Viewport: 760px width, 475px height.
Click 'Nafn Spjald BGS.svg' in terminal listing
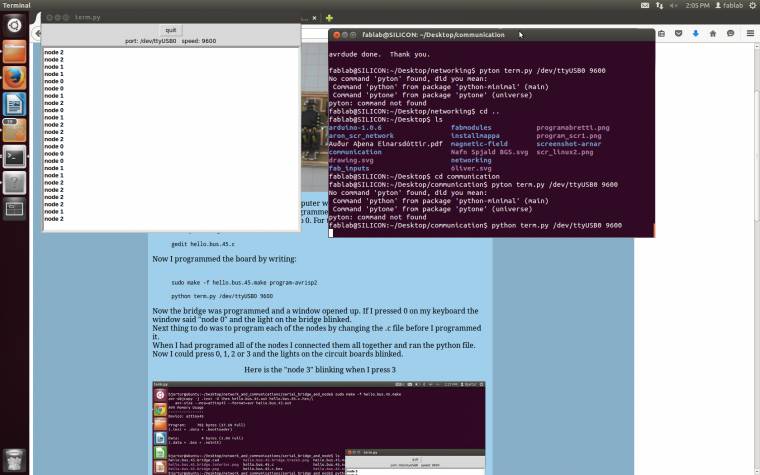coord(489,152)
